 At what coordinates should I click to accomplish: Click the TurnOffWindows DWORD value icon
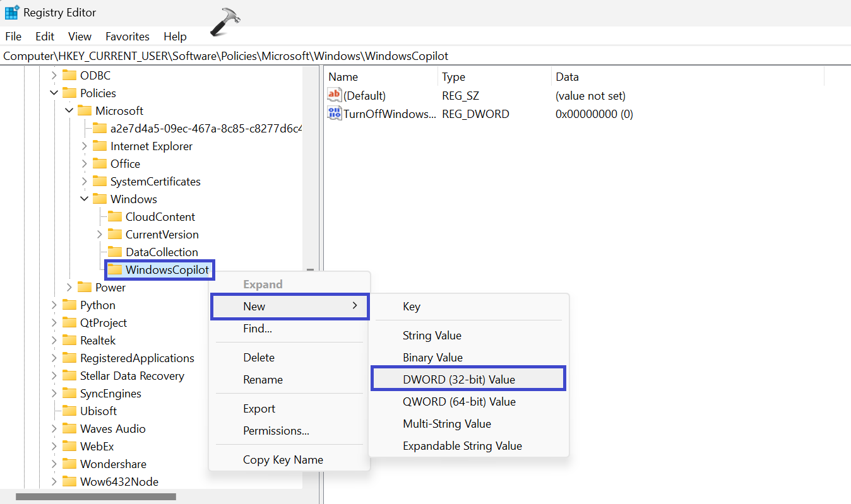(334, 114)
